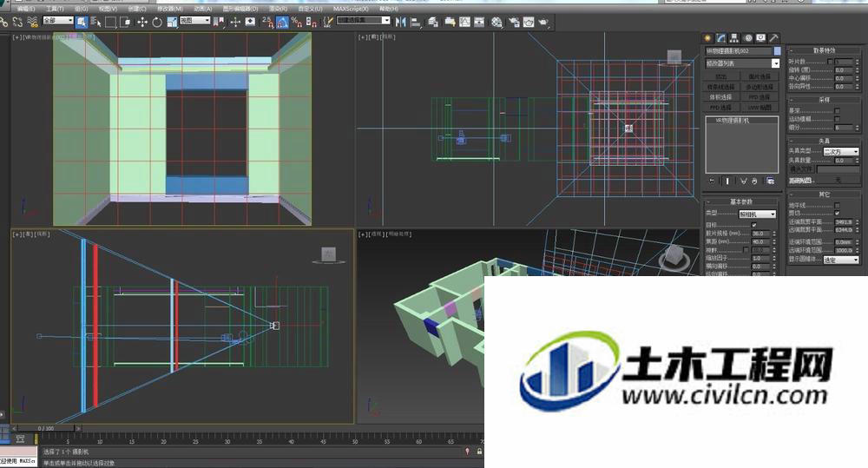Click the 面片选择 modifier button
868x468 pixels.
[759, 77]
